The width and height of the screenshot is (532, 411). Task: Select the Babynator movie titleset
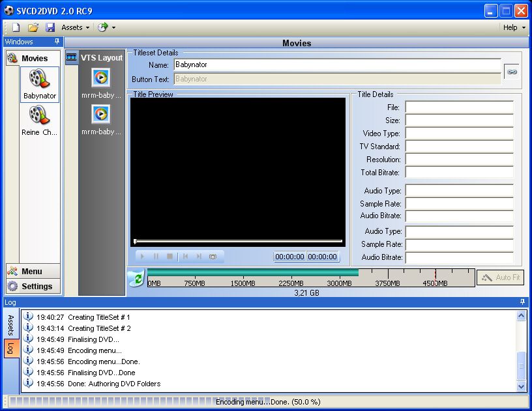[40, 85]
